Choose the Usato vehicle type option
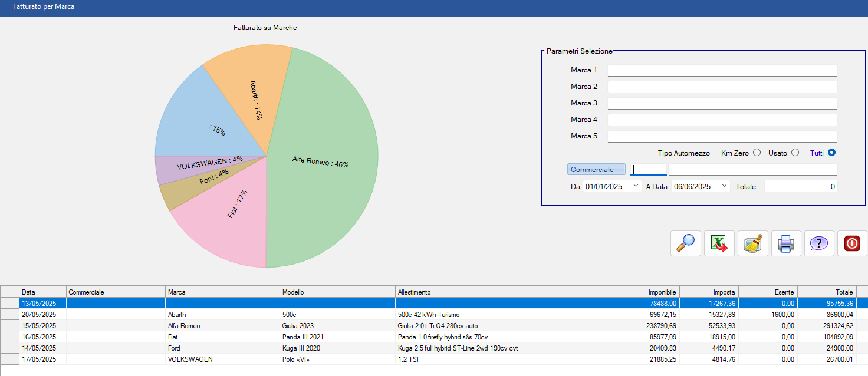 (795, 153)
